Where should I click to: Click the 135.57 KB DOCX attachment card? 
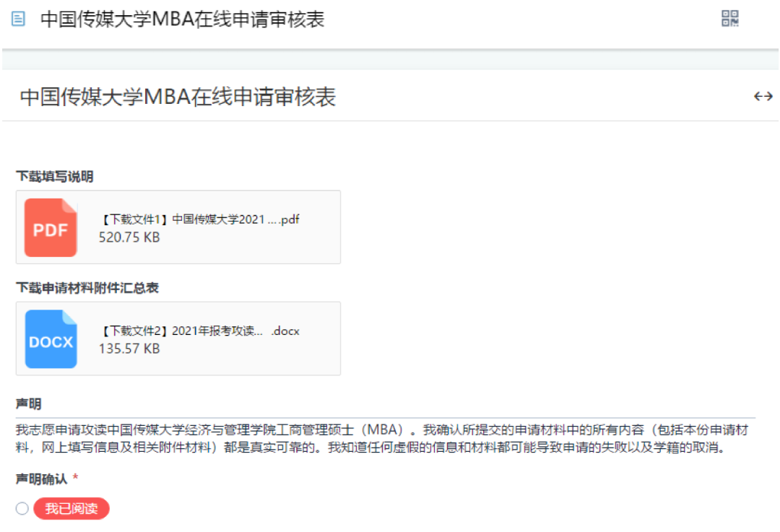[178, 339]
